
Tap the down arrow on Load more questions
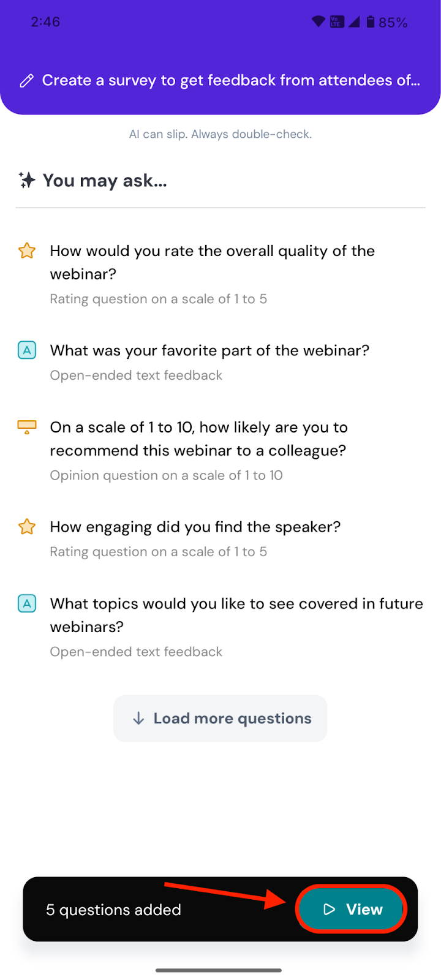point(139,718)
